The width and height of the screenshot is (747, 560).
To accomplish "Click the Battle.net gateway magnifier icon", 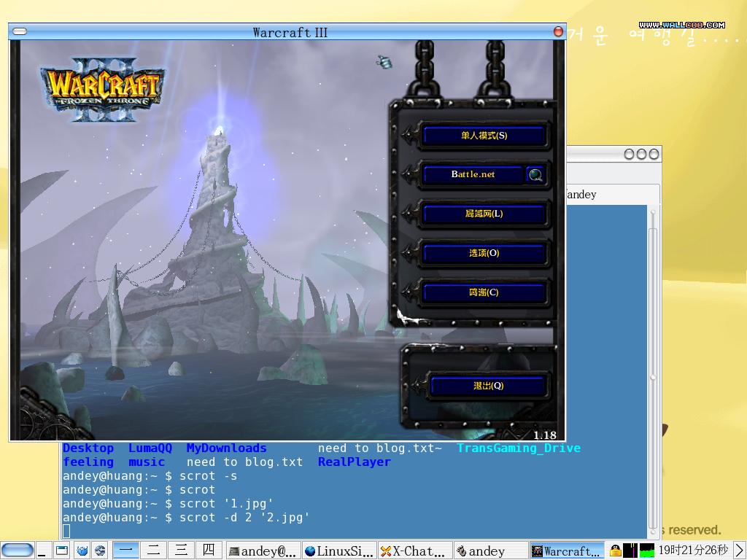I will tap(535, 175).
